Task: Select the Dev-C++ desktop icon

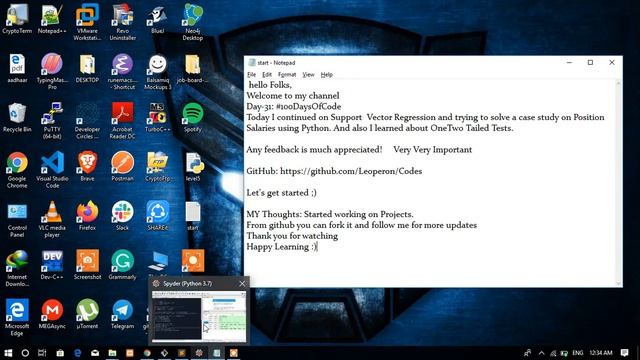Action: pos(52,265)
